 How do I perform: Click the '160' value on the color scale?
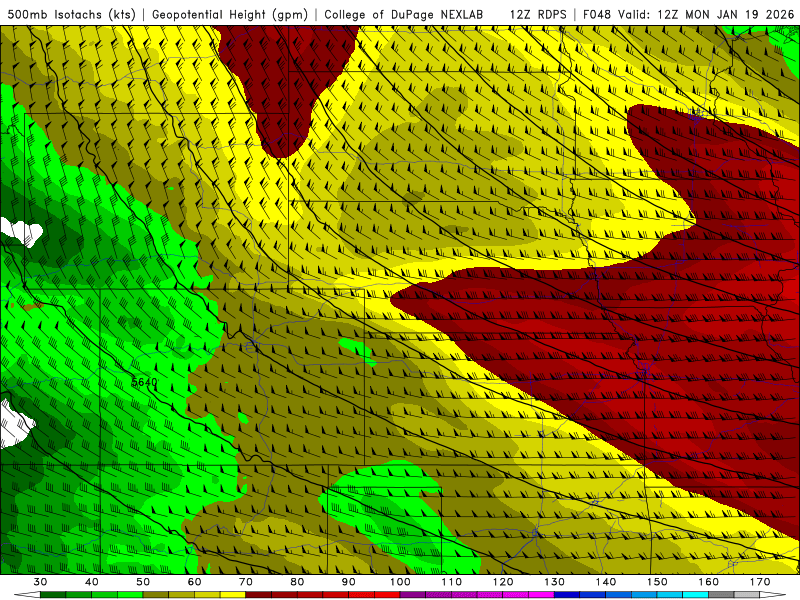pyautogui.click(x=709, y=582)
